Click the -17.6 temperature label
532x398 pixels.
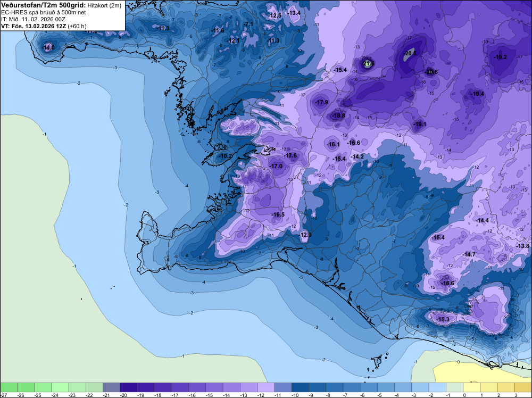(290, 155)
